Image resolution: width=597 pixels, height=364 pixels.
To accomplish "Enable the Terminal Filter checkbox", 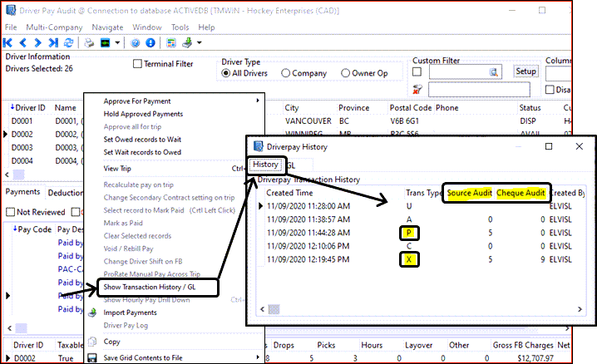I will point(139,64).
